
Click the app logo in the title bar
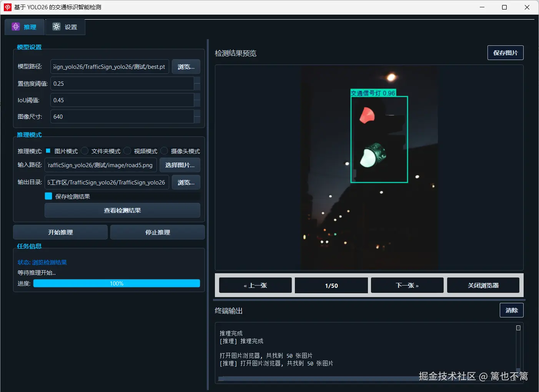coord(7,7)
